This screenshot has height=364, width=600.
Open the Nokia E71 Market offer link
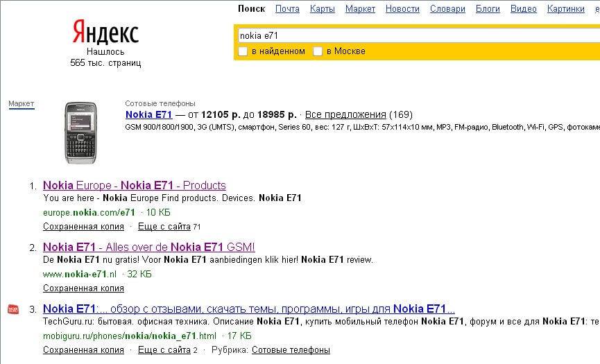(149, 114)
